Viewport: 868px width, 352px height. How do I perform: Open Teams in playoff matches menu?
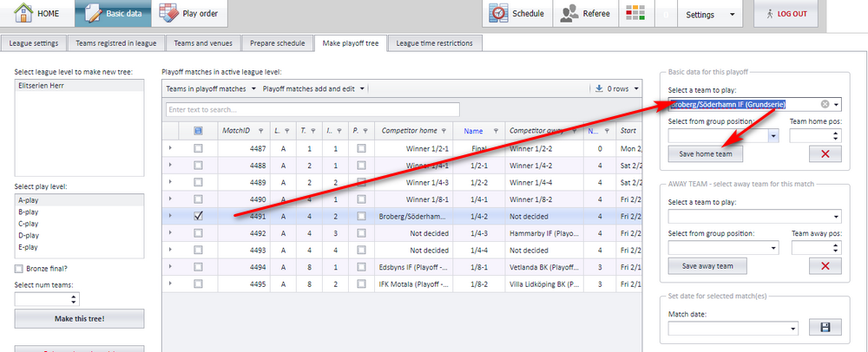pyautogui.click(x=210, y=88)
